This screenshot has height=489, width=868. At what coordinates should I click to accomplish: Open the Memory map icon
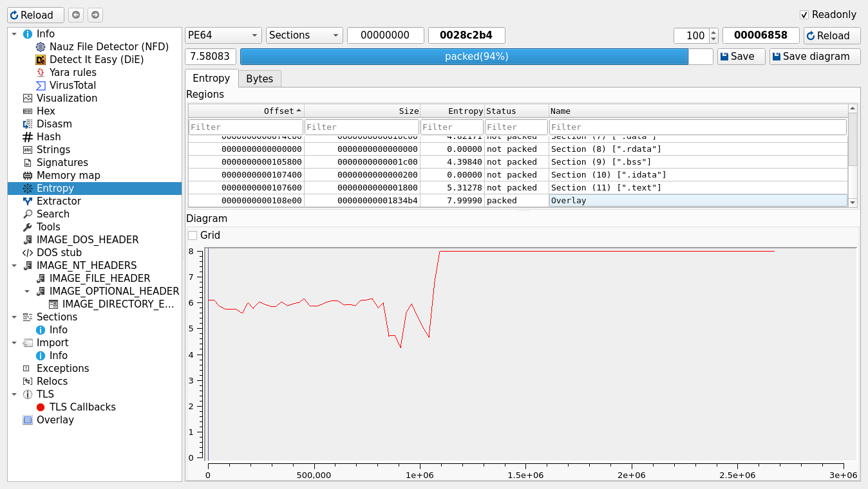coord(28,176)
